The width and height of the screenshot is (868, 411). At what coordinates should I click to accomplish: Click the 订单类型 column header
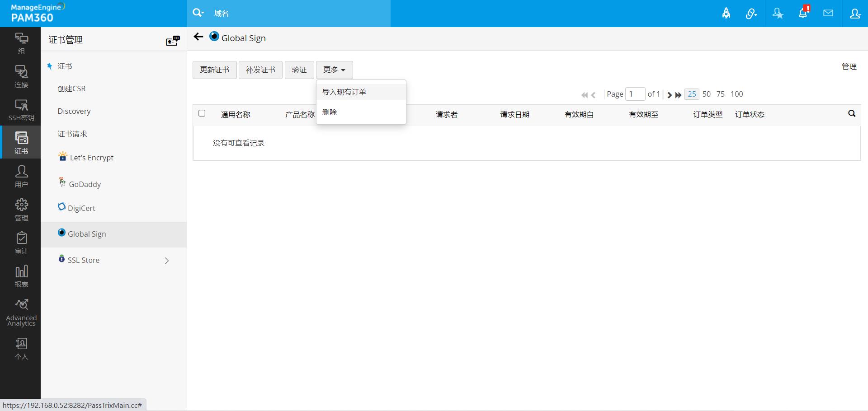click(708, 115)
